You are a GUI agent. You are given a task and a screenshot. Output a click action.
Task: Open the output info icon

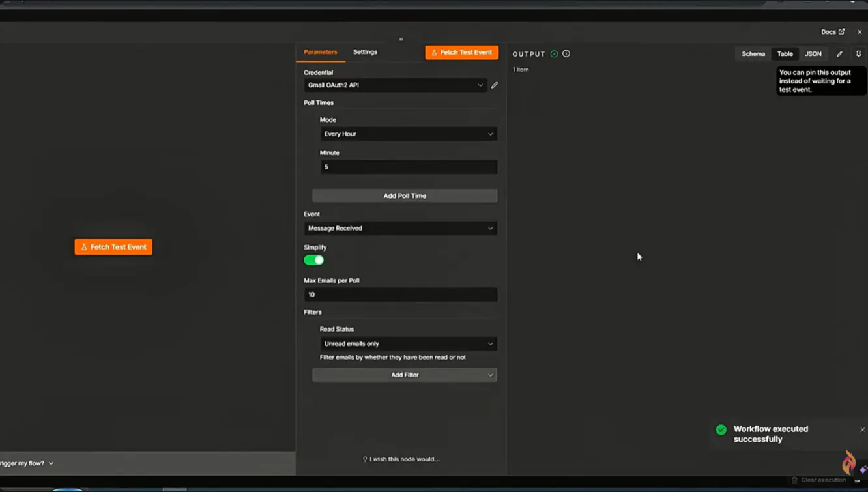566,54
